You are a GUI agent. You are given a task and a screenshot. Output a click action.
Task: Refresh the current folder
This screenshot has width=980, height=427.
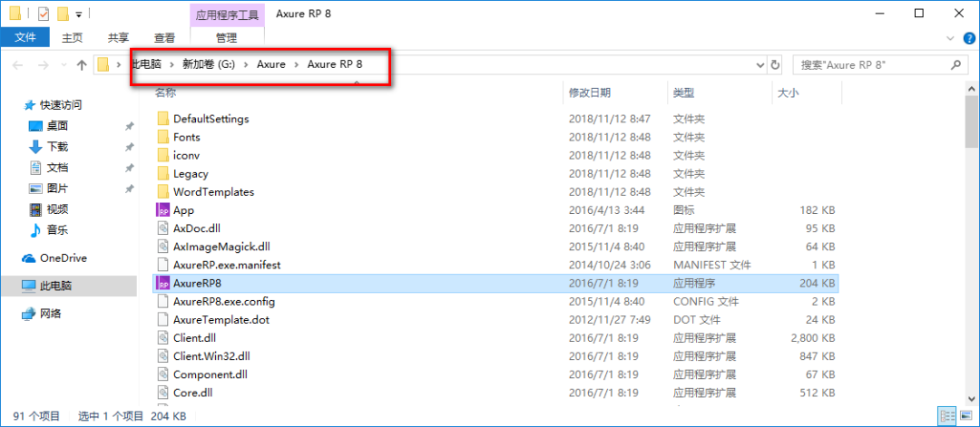(x=776, y=65)
